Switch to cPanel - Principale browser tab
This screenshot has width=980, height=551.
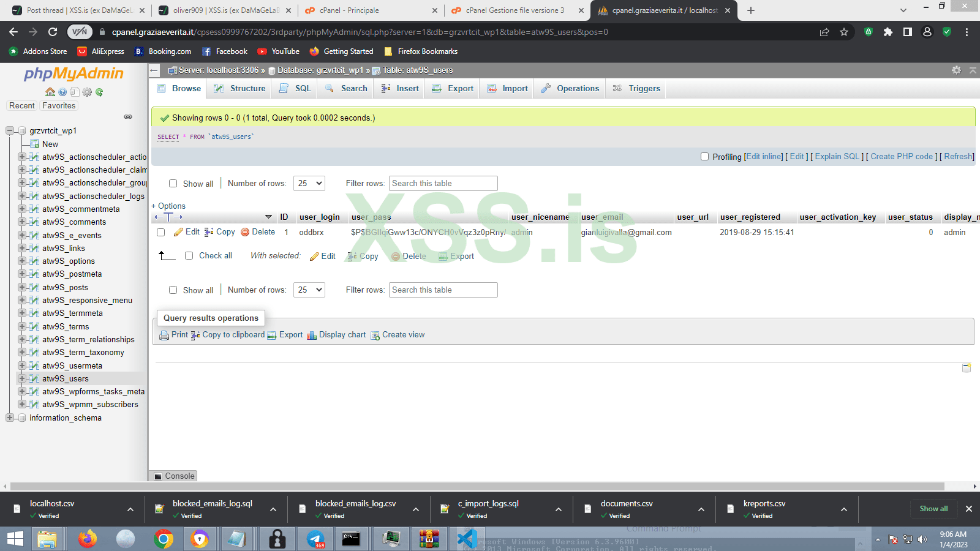[371, 10]
